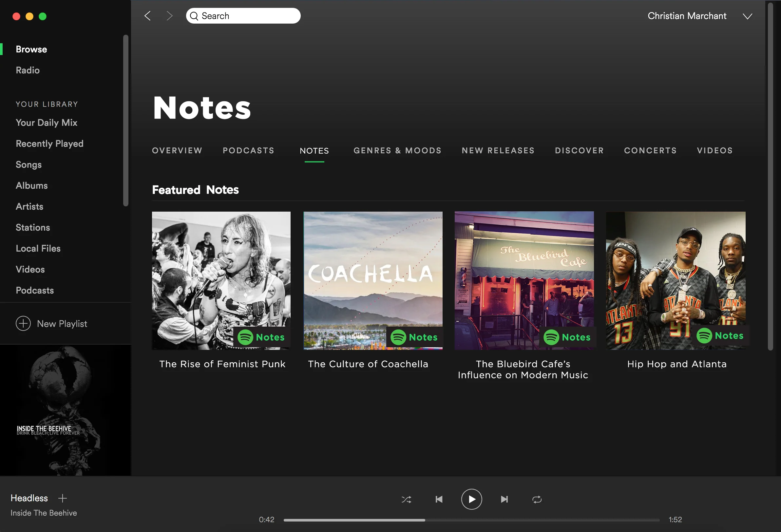The height and width of the screenshot is (532, 781).
Task: Click the total time 1:52
Action: 675,520
